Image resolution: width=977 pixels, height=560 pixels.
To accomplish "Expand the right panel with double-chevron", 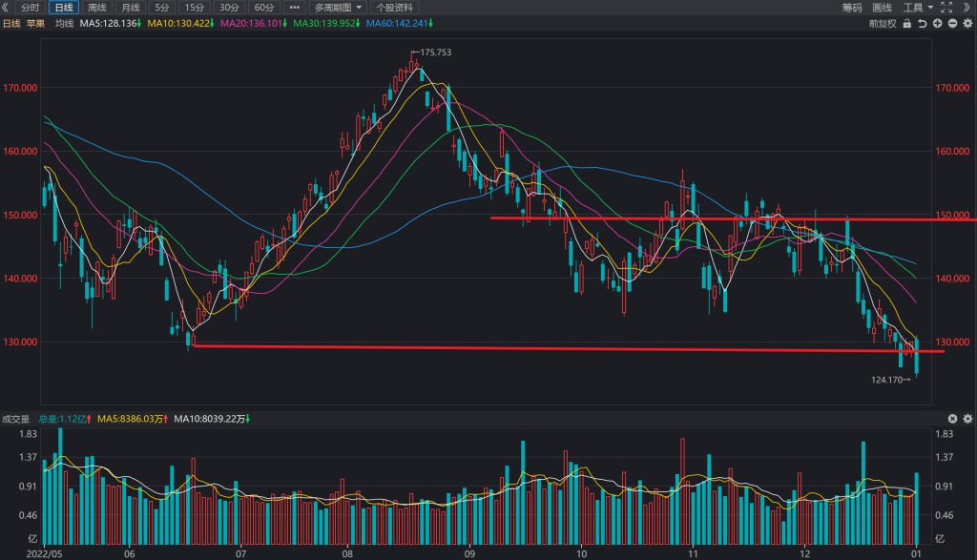I will (967, 8).
